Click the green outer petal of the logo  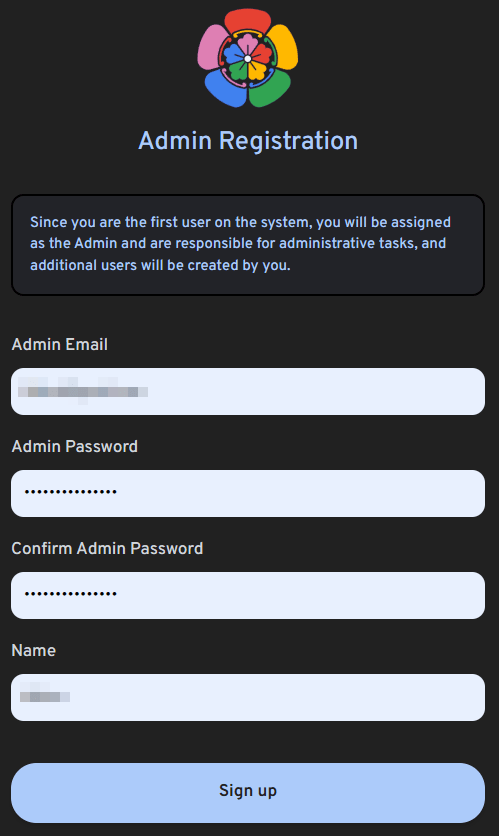(270, 87)
